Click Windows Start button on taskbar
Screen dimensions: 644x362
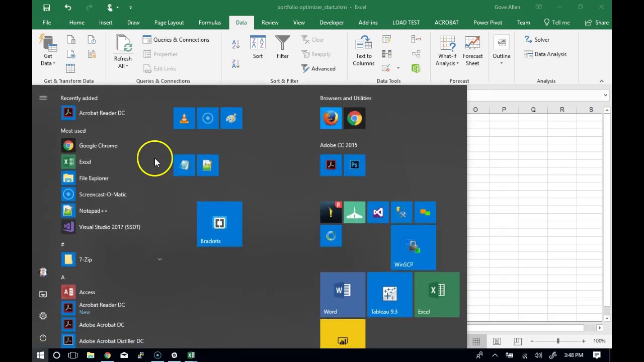(x=40, y=355)
